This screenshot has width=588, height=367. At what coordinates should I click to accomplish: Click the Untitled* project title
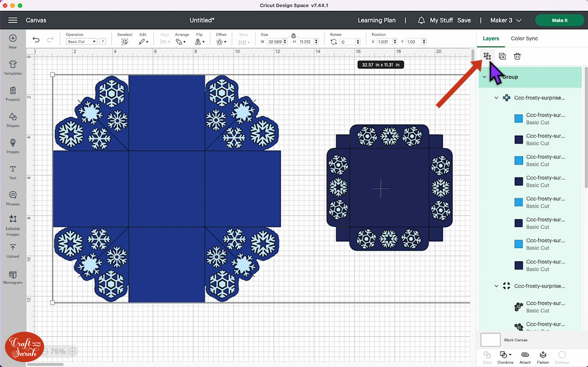pos(202,21)
